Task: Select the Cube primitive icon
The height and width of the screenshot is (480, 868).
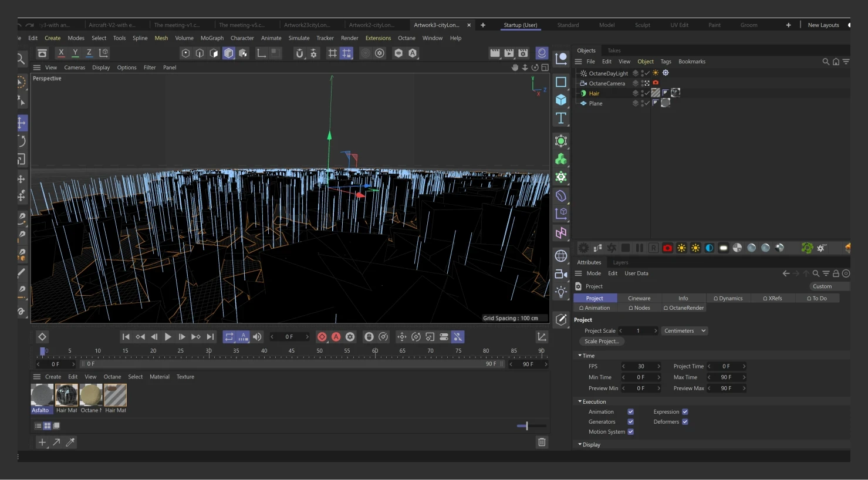Action: click(x=561, y=100)
